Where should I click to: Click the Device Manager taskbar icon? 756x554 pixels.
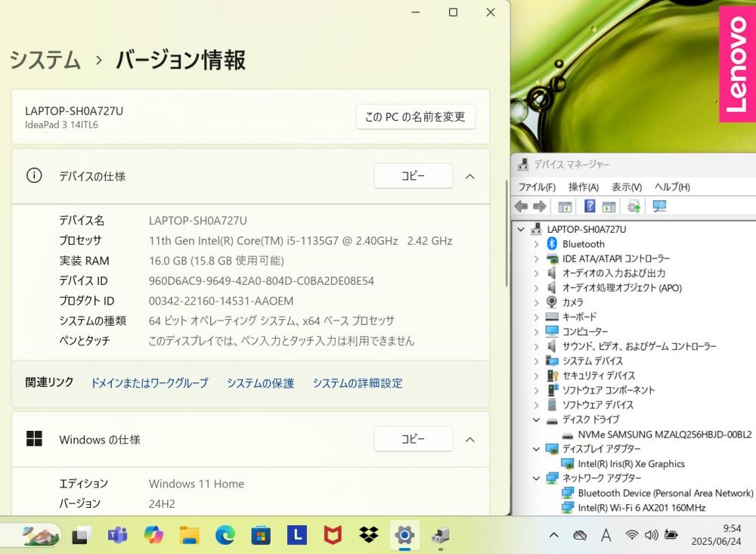[x=440, y=534]
